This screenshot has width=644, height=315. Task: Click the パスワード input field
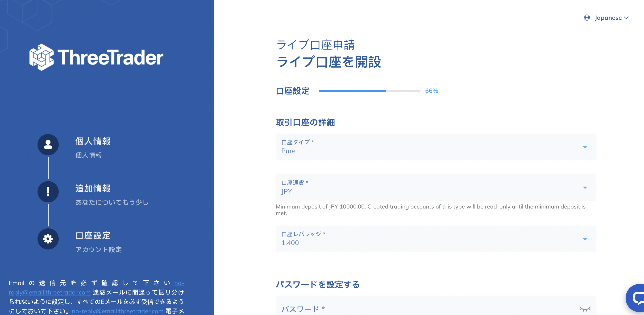[x=436, y=306]
